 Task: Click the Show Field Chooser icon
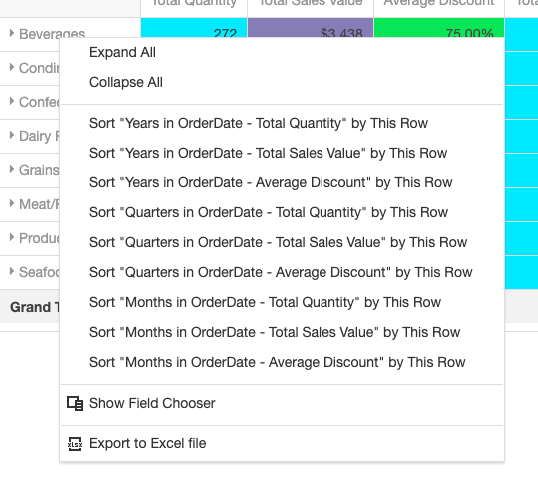click(75, 403)
